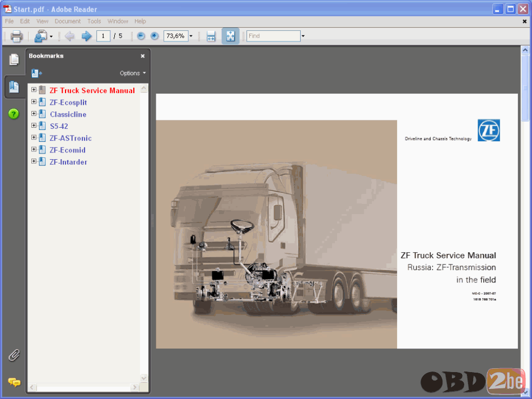
Task: Open the Attachments paperclip panel
Action: pos(14,355)
